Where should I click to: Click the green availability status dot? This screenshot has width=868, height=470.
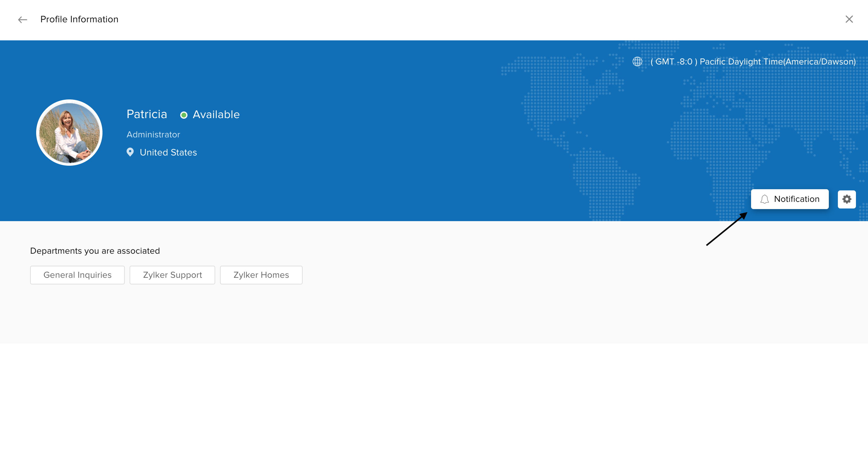point(184,115)
